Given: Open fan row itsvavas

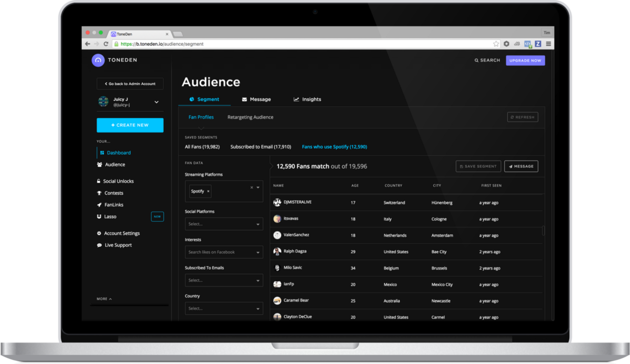Looking at the screenshot, I should [x=406, y=219].
